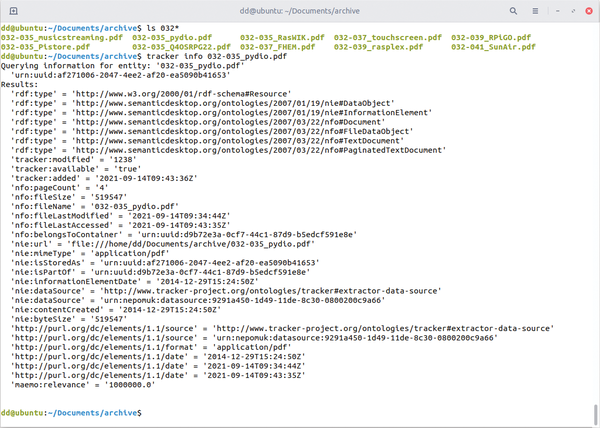
Task: Close the terminal window
Action: (x=589, y=11)
